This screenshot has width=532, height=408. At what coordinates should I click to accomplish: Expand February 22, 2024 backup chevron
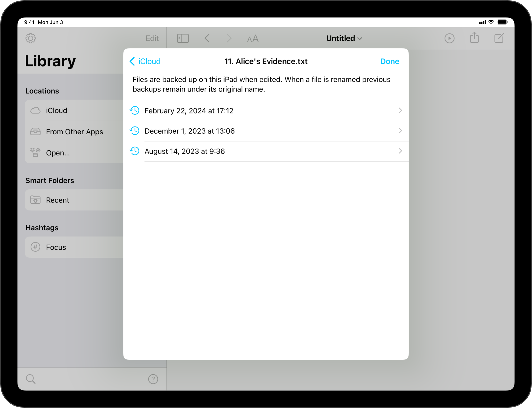tap(400, 110)
